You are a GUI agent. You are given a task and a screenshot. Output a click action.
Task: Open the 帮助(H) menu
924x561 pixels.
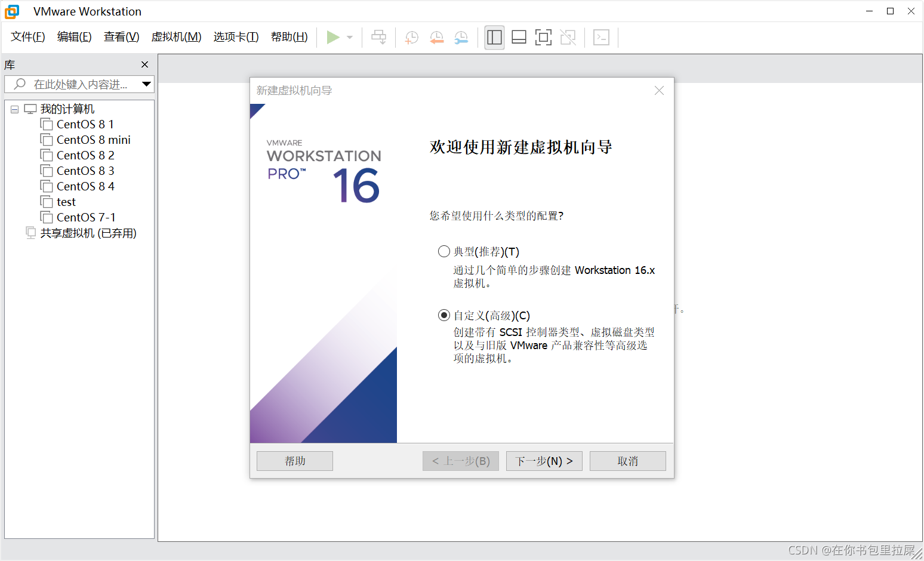point(289,37)
